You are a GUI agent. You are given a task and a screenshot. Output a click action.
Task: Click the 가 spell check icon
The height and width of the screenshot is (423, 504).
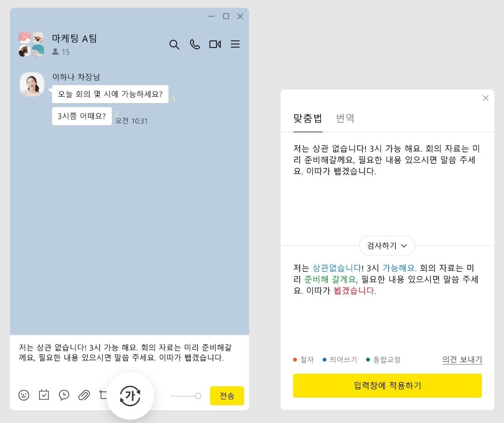click(130, 396)
